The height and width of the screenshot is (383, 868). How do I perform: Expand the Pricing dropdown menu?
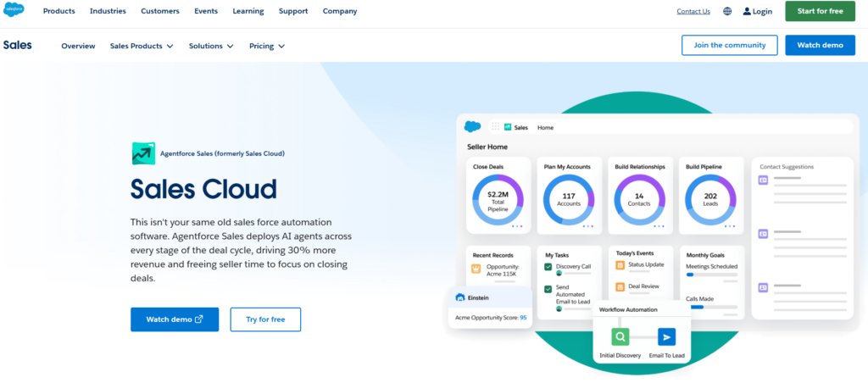pyautogui.click(x=267, y=46)
